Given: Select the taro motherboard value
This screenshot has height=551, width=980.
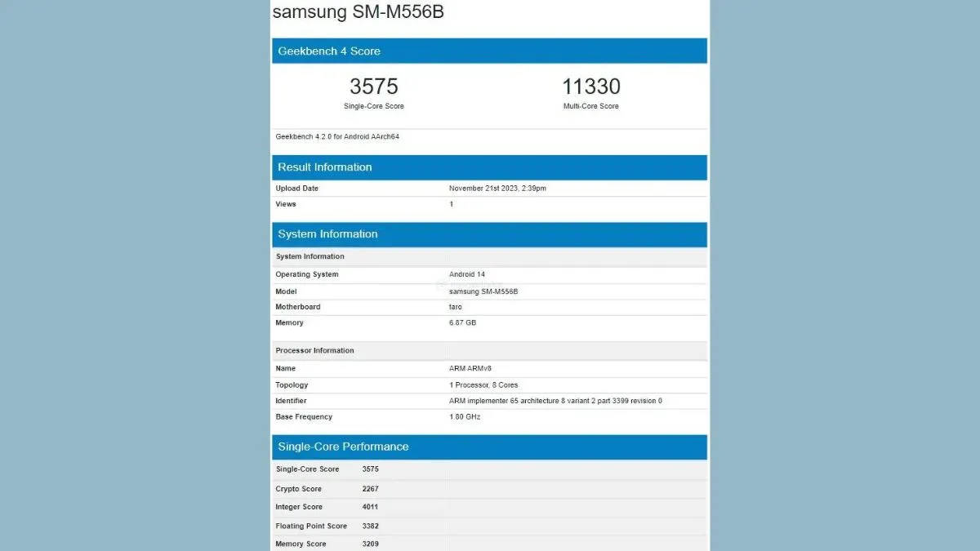Looking at the screenshot, I should tap(455, 307).
